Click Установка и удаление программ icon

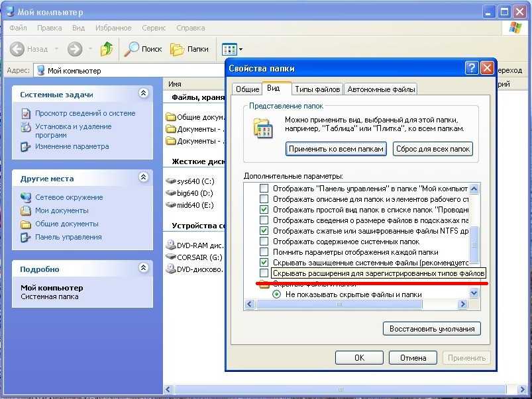coord(26,127)
